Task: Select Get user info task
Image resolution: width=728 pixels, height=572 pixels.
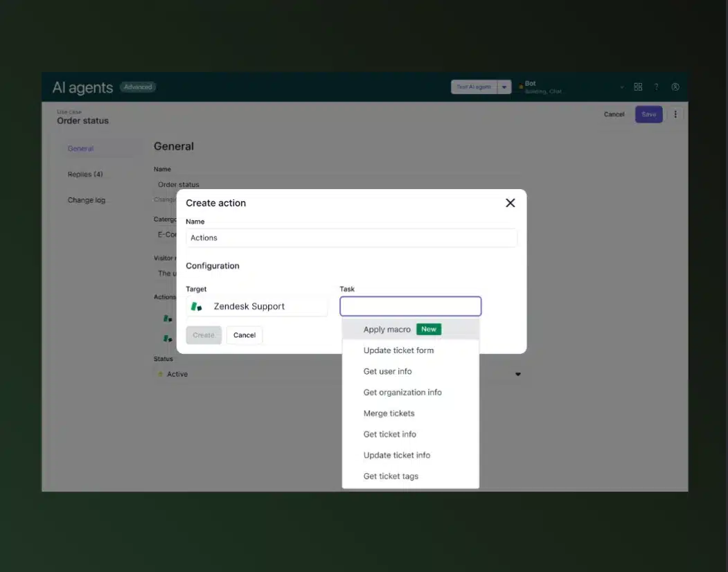Action: (387, 372)
